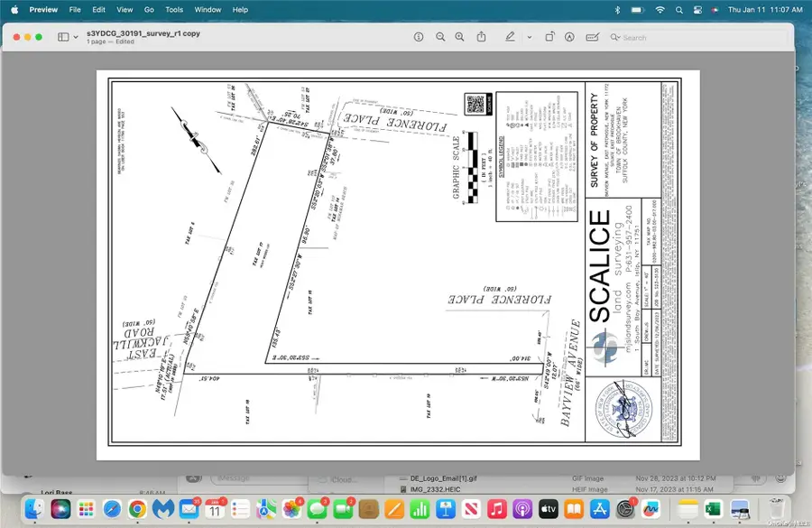Zoom out of the survey document
This screenshot has height=528, width=812.
[x=439, y=37]
